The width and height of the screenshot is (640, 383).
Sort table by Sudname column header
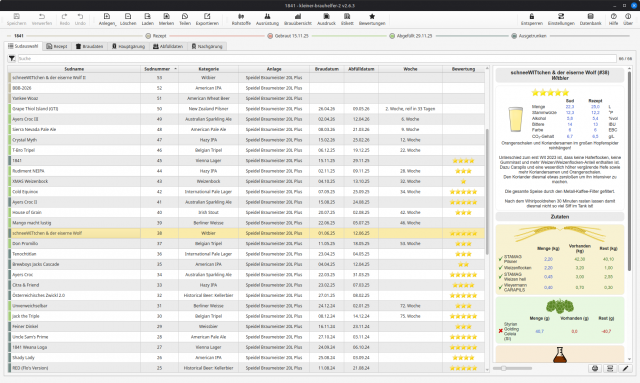(74, 69)
